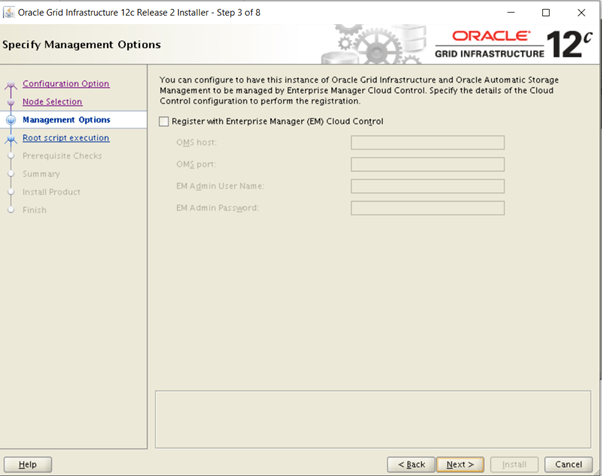The width and height of the screenshot is (602, 476).
Task: Click the OMS port text field
Action: coord(427,164)
